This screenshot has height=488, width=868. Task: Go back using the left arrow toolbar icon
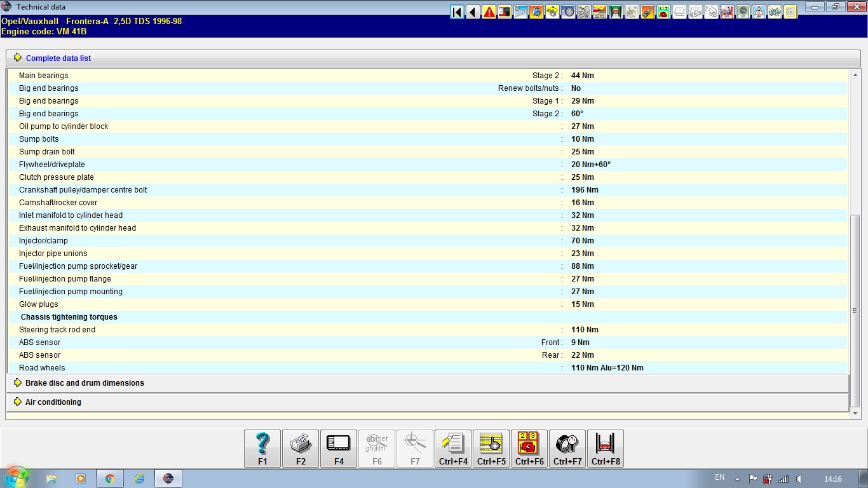473,12
